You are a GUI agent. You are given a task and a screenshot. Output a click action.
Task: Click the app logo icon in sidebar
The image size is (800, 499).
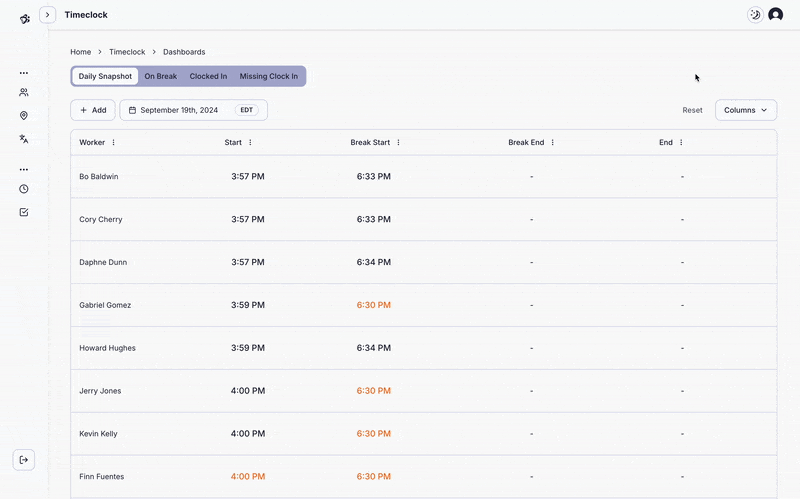point(24,19)
